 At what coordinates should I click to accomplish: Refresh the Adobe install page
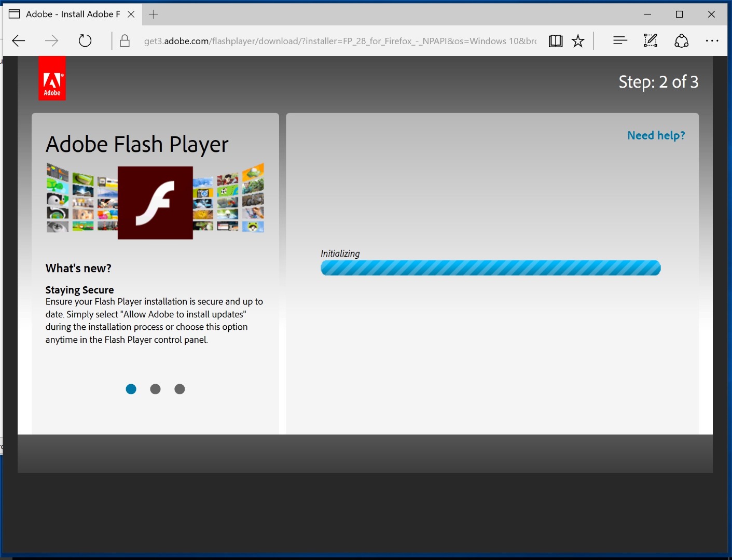[x=85, y=41]
